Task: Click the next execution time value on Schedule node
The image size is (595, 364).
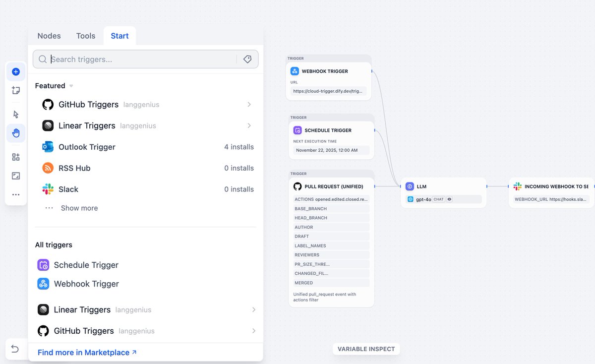Action: pyautogui.click(x=331, y=150)
